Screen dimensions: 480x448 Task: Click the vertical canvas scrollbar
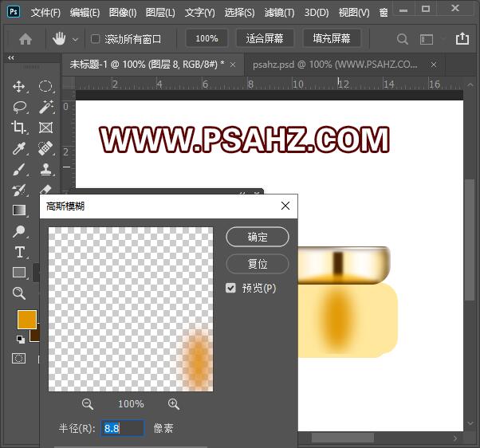click(x=470, y=240)
